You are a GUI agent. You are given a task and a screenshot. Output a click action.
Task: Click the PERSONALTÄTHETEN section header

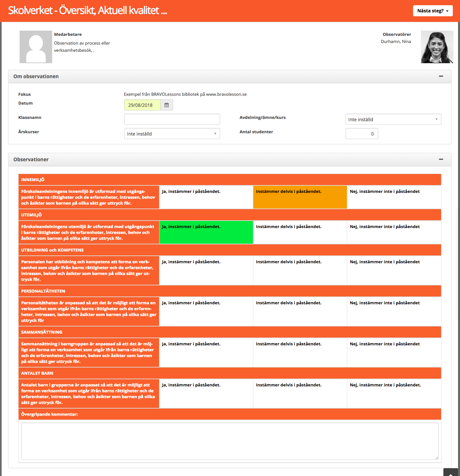click(x=230, y=291)
